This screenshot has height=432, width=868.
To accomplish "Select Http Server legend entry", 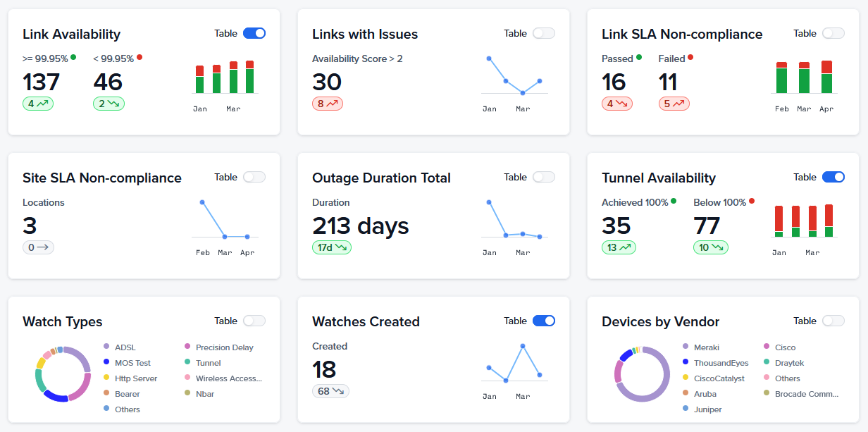I will click(130, 378).
